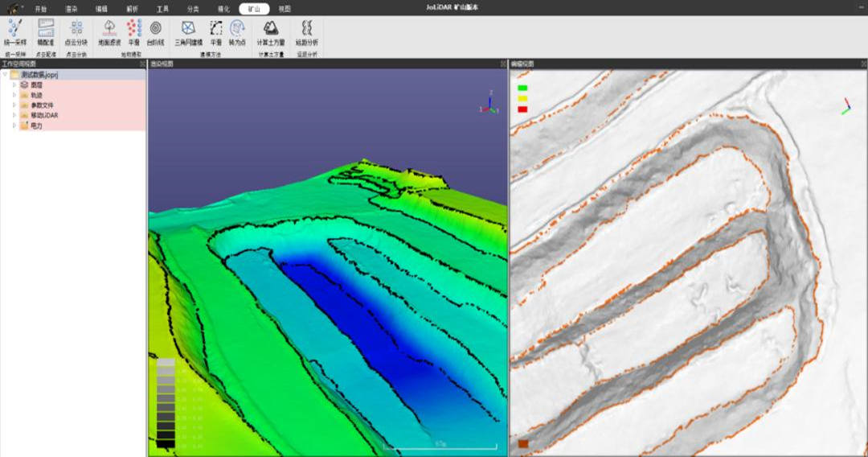Open the 计算土方量 earthwork volume calculator
The width and height of the screenshot is (868, 457).
(x=271, y=29)
